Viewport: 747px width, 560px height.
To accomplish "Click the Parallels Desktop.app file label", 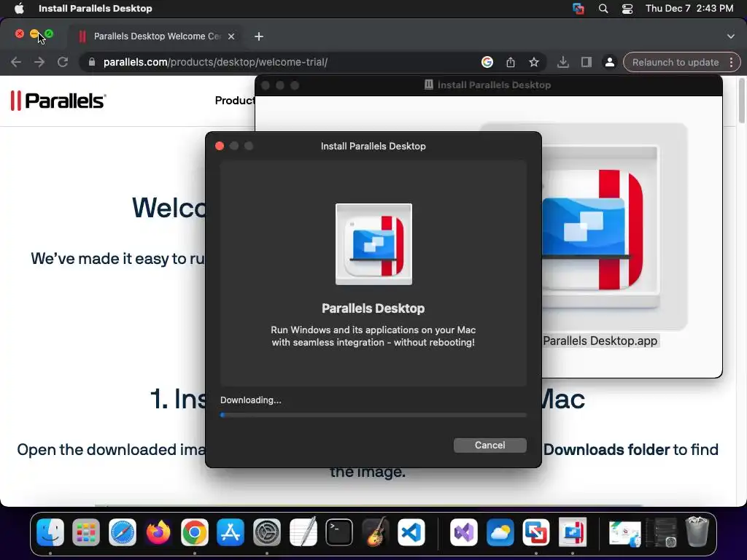I will click(600, 341).
